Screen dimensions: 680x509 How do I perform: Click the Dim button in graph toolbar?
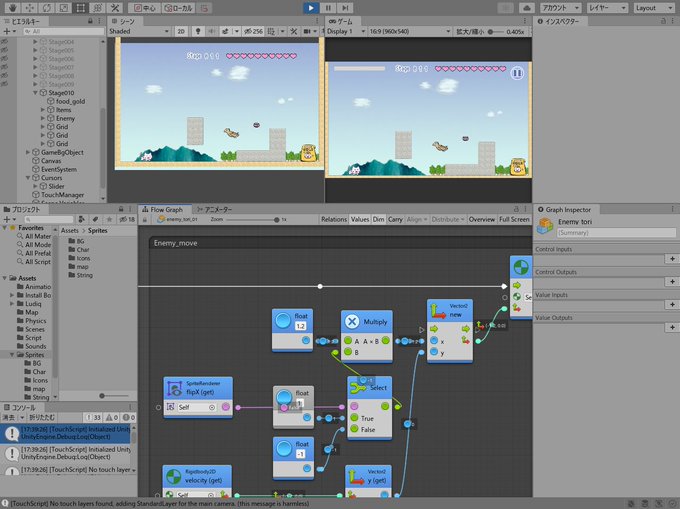tap(378, 219)
